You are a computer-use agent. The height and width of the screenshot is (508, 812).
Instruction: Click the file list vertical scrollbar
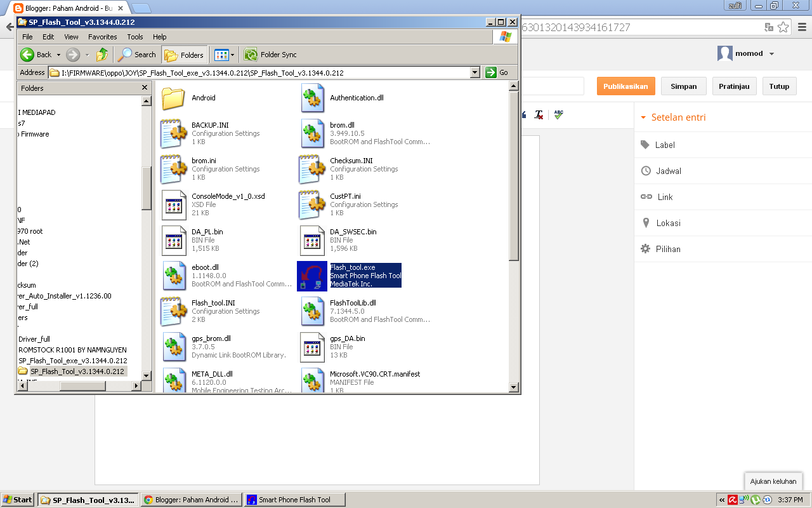point(514,176)
